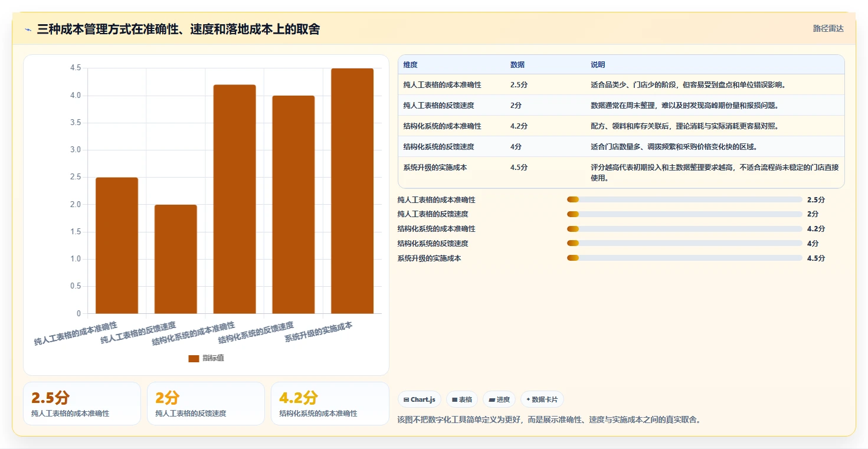
Task: Click the chart bar for 结构化系统的成本准确性
Action: pos(235,199)
